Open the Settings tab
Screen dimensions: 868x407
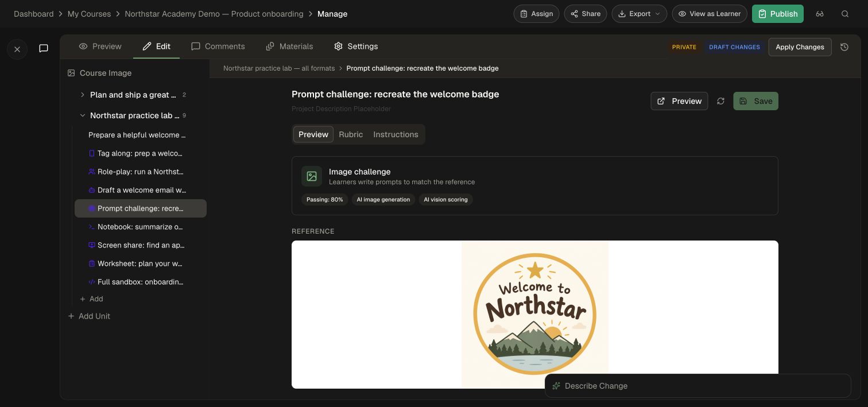point(356,46)
